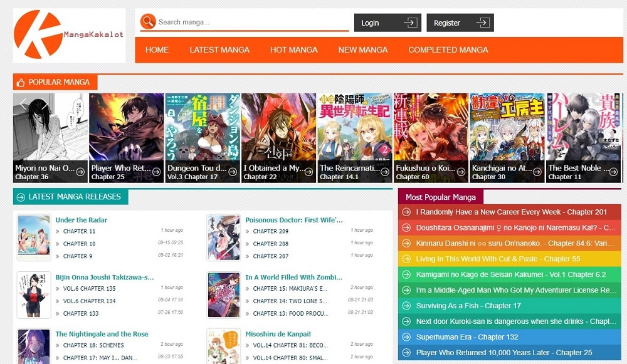The height and width of the screenshot is (364, 627).
Task: Open Poisonous Doctor CHAPTER 208
Action: [x=271, y=244]
